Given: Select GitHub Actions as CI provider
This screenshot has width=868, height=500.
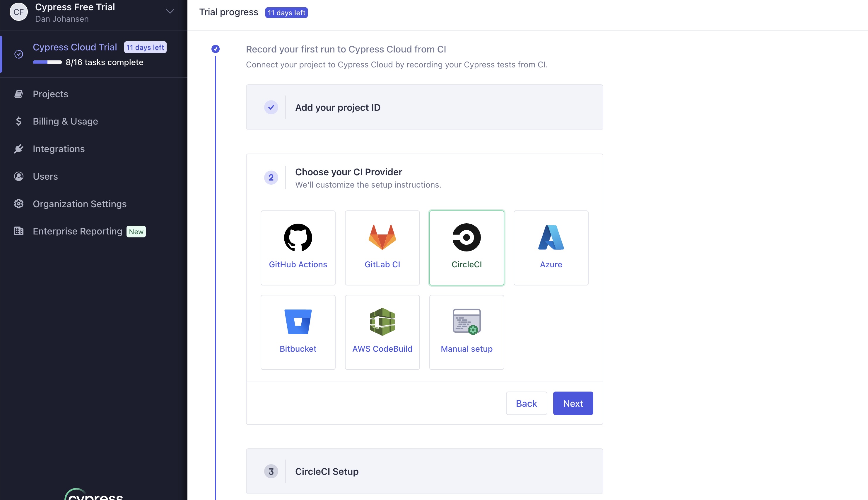Looking at the screenshot, I should pyautogui.click(x=298, y=247).
